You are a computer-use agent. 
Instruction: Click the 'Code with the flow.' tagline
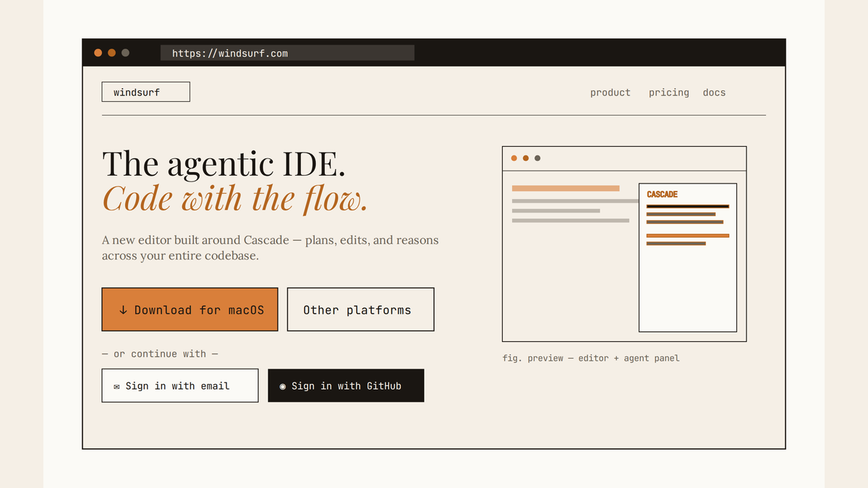pos(235,199)
